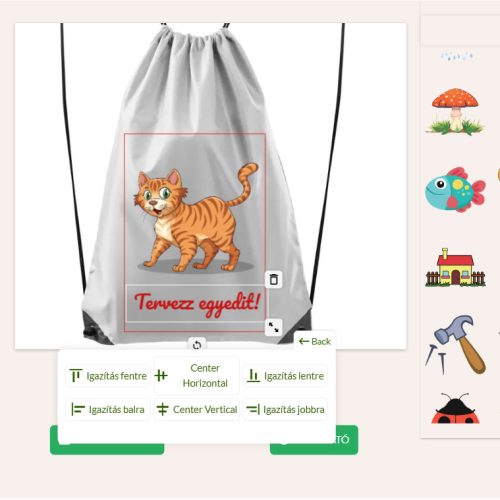This screenshot has width=500, height=500.
Task: Click the Igazítás lentre align-bottom button
Action: pyautogui.click(x=285, y=376)
